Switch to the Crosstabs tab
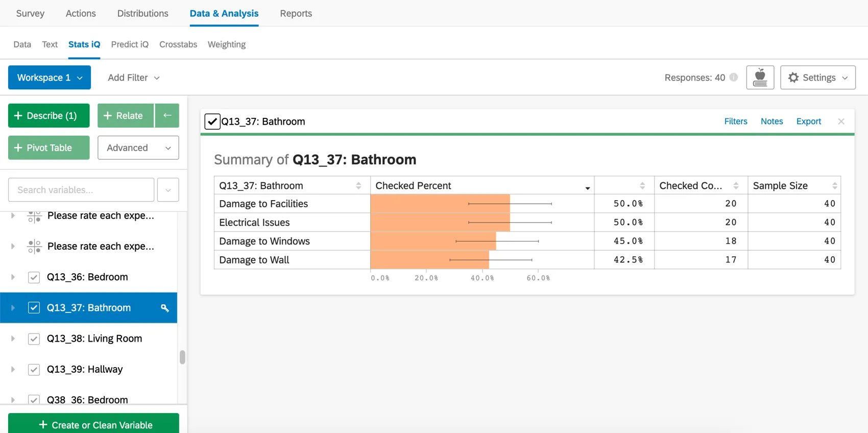868x433 pixels. (x=178, y=44)
